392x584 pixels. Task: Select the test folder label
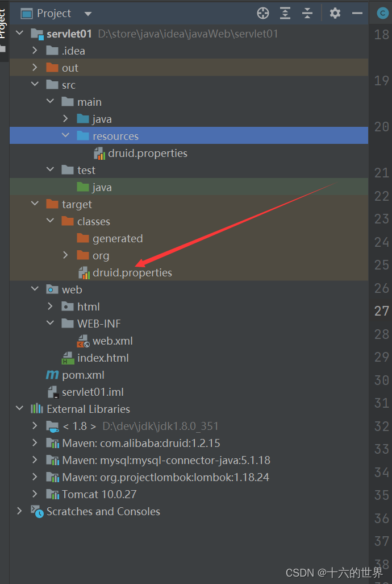point(86,170)
